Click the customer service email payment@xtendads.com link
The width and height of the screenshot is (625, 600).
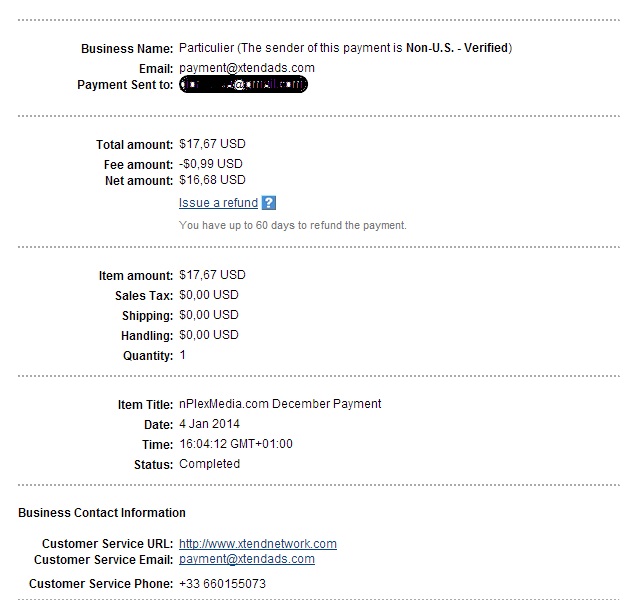pos(247,559)
